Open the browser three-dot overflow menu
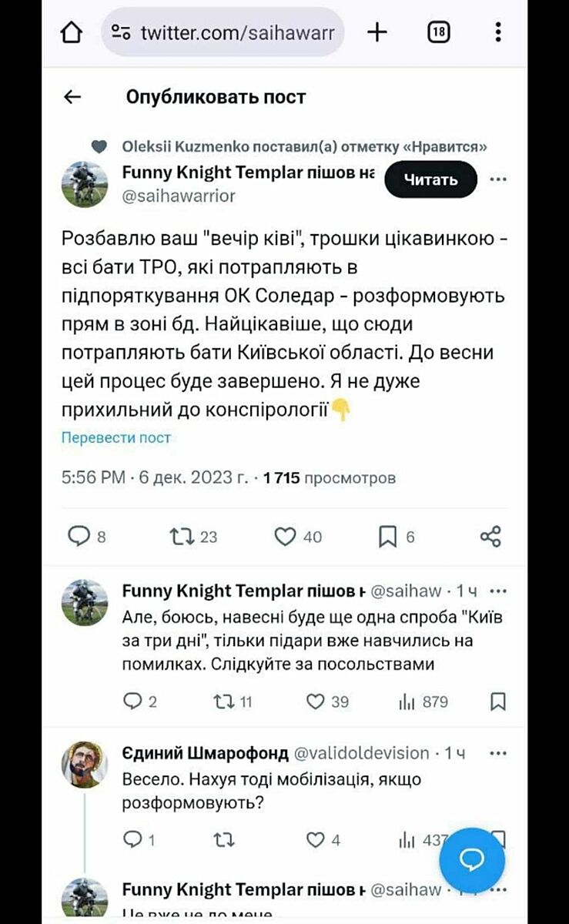Image resolution: width=569 pixels, height=924 pixels. 498,32
